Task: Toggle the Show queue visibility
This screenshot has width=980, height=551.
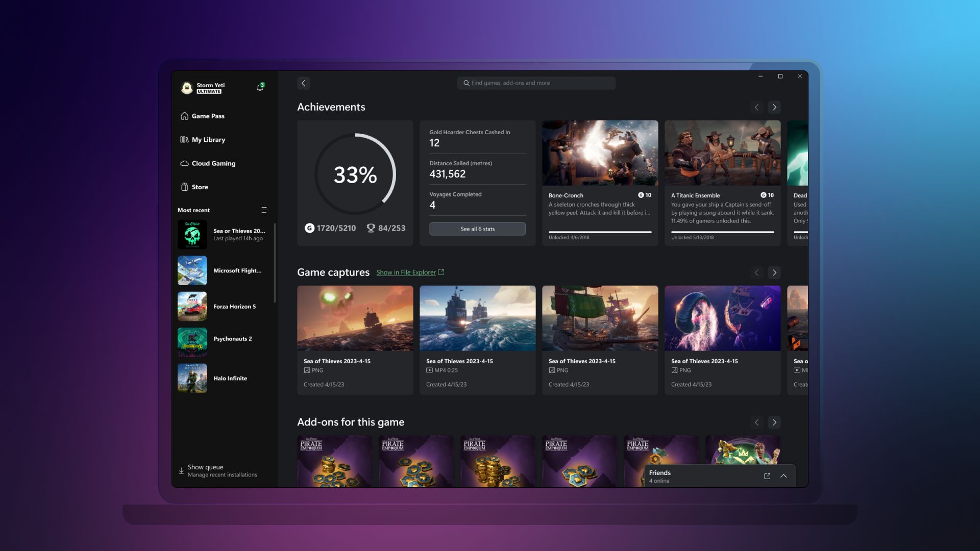Action: click(205, 471)
